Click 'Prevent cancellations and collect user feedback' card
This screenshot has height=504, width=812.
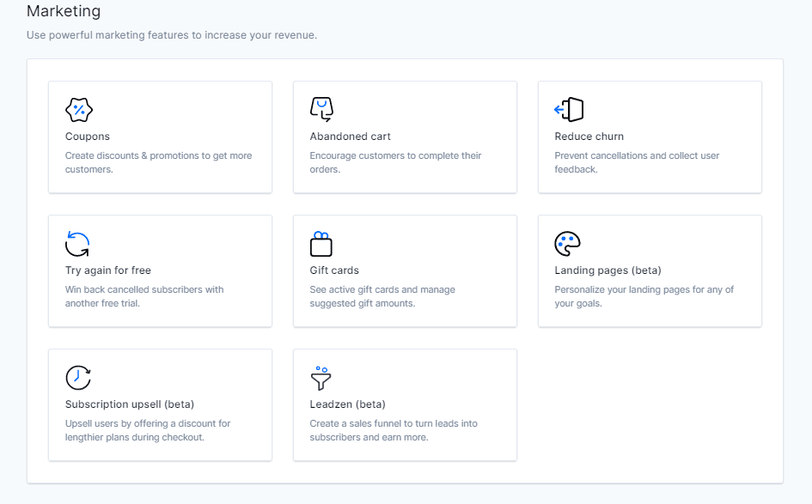coord(650,137)
